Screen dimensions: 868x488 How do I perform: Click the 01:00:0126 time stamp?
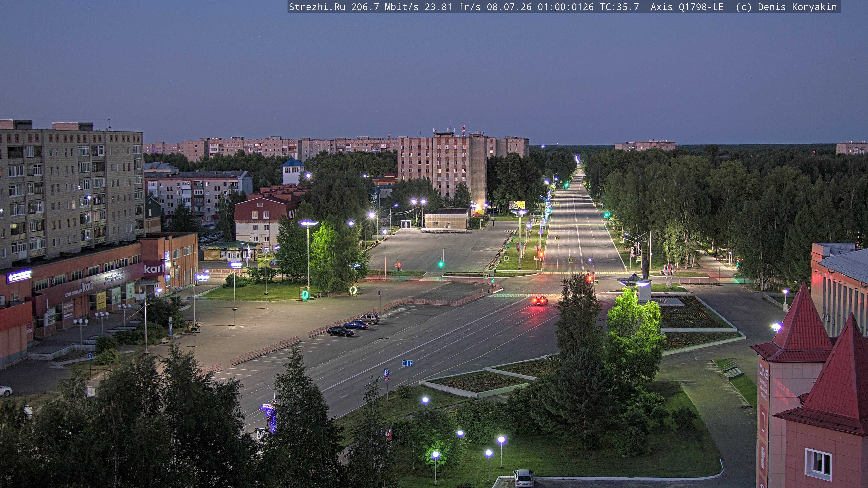tap(566, 7)
